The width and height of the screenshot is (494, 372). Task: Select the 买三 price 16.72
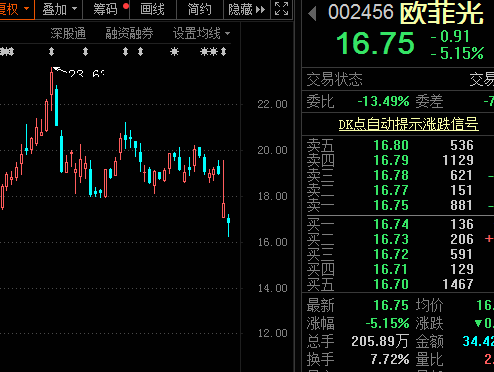[x=391, y=254]
